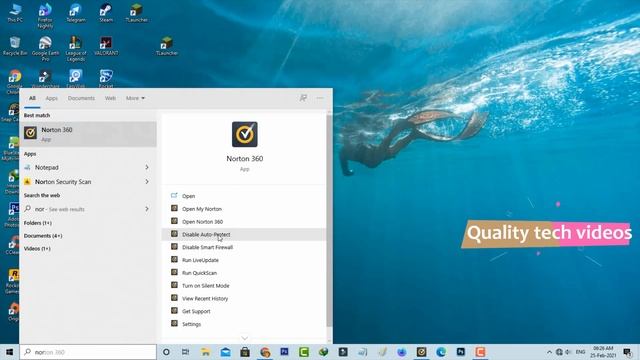Choose Settings in Norton actions
The height and width of the screenshot is (360, 640).
[244, 324]
